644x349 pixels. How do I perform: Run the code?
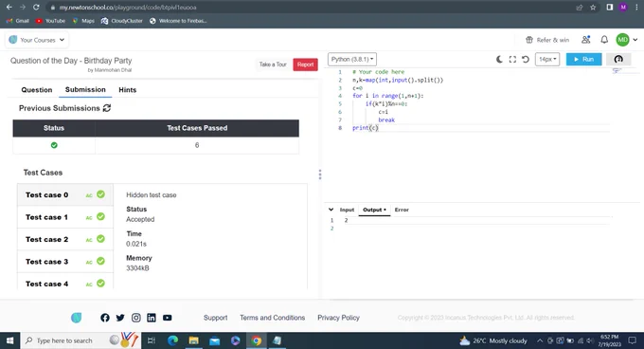pyautogui.click(x=583, y=59)
